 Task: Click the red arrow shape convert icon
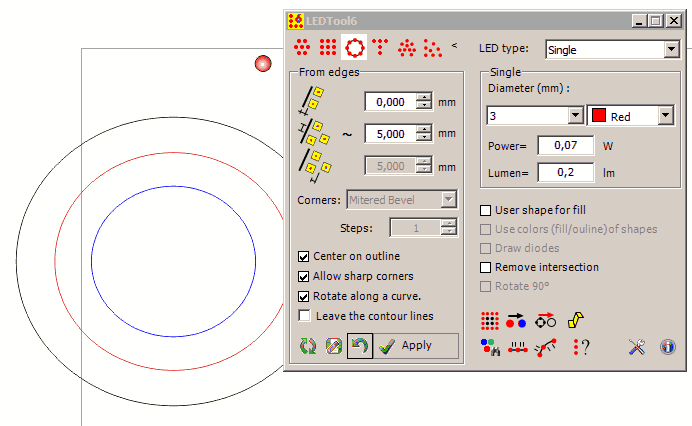pyautogui.click(x=545, y=321)
